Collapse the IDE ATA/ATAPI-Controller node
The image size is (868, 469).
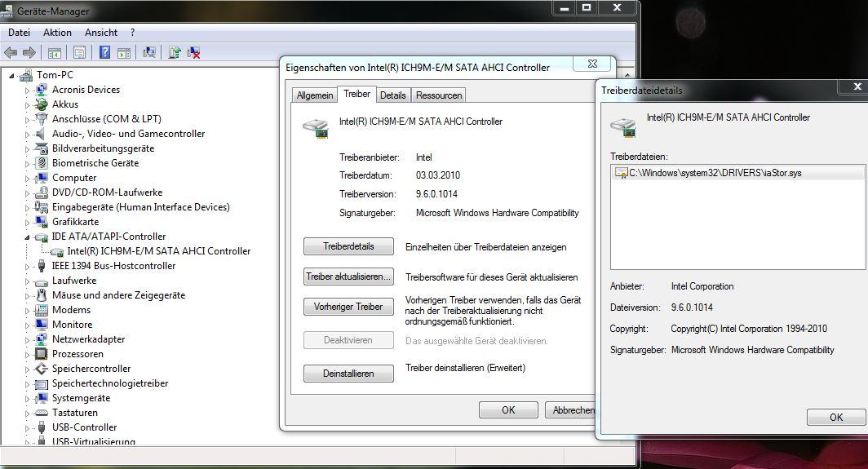[27, 237]
